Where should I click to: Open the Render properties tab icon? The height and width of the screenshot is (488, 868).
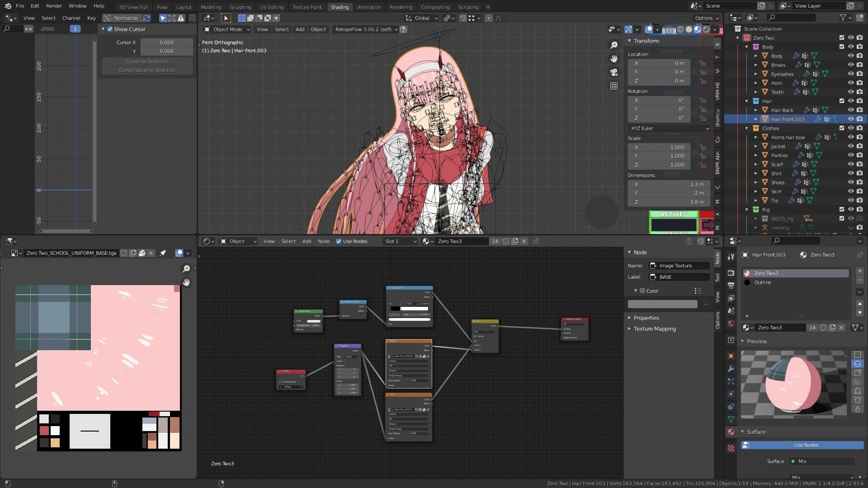pos(731,273)
